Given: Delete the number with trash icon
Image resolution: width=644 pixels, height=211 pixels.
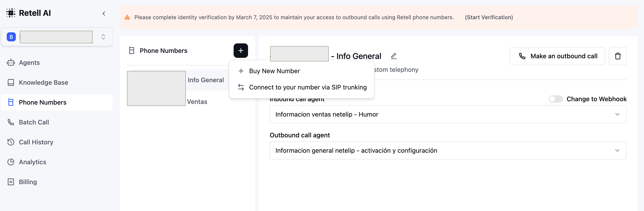Looking at the screenshot, I should pos(617,56).
